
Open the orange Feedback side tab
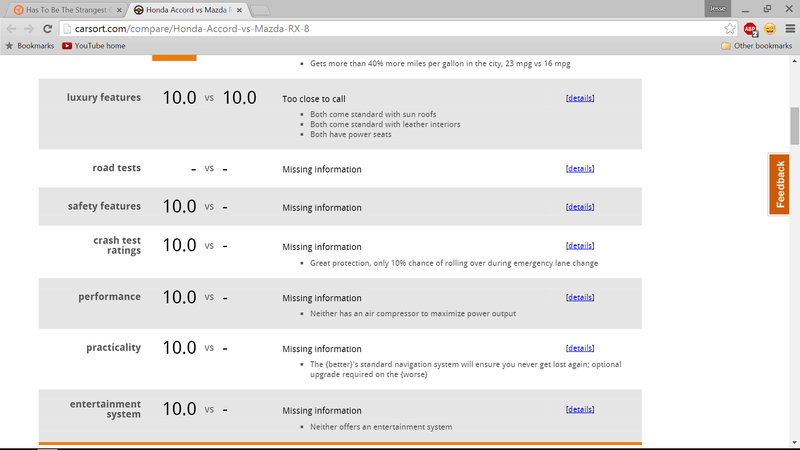click(779, 184)
